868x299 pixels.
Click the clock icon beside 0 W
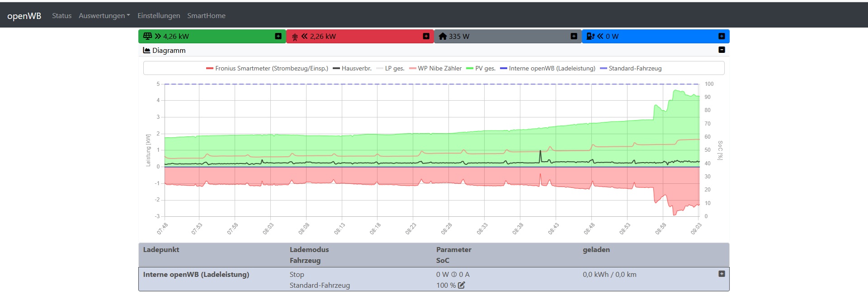454,275
